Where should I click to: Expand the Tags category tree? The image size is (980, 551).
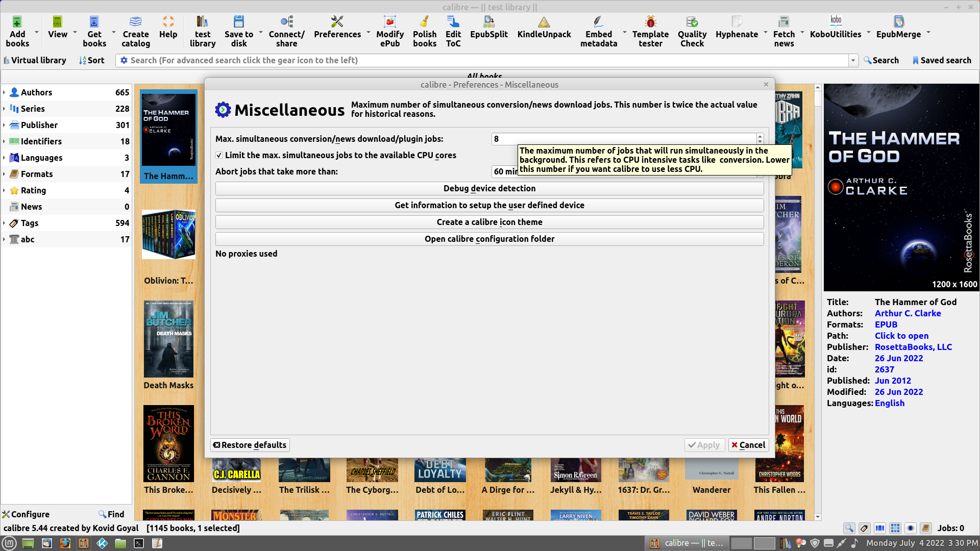(4, 223)
